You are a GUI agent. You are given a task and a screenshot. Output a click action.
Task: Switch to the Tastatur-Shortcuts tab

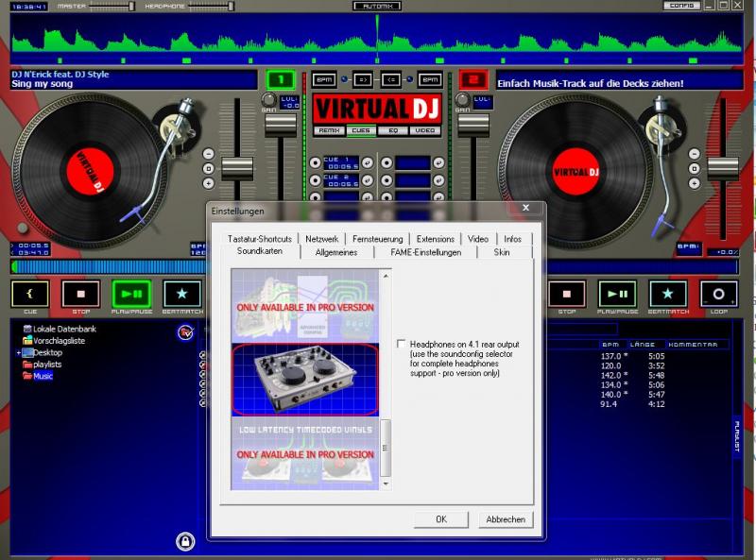[x=259, y=239]
